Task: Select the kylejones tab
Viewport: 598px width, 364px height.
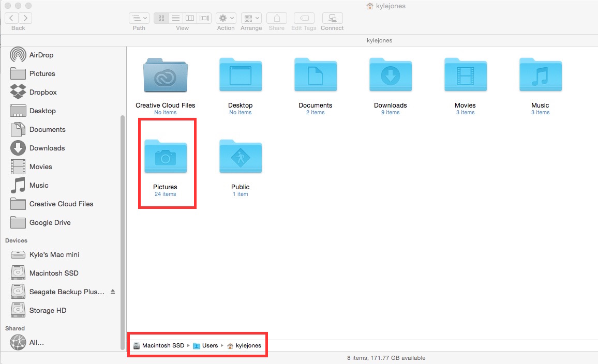Action: (x=380, y=40)
